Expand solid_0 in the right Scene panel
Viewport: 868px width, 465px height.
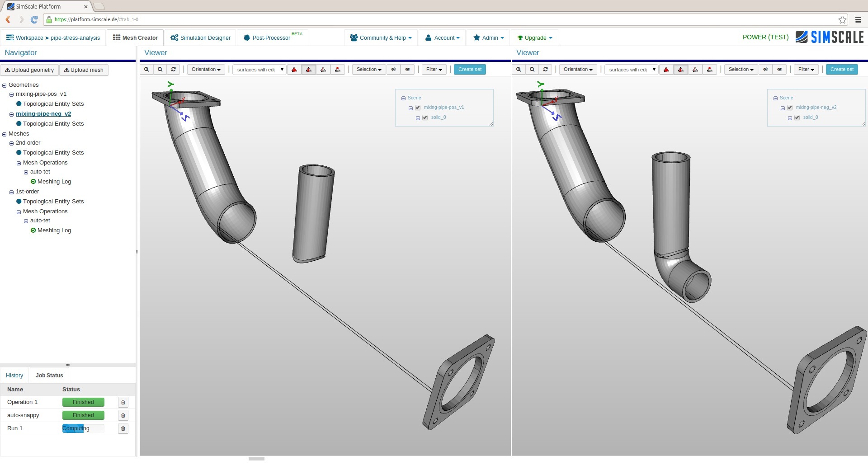click(x=790, y=117)
